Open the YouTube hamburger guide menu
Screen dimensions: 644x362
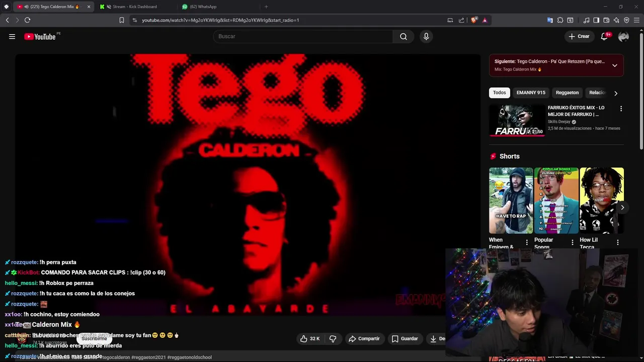click(12, 36)
